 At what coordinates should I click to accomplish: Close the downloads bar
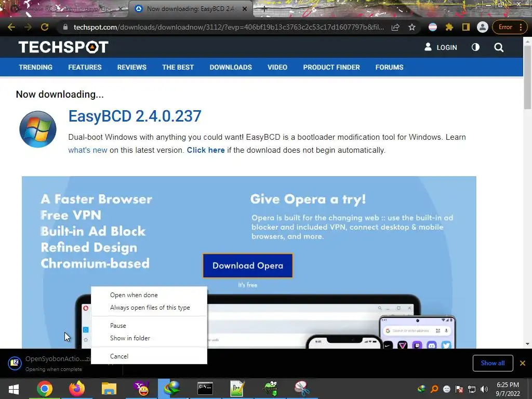point(523,363)
